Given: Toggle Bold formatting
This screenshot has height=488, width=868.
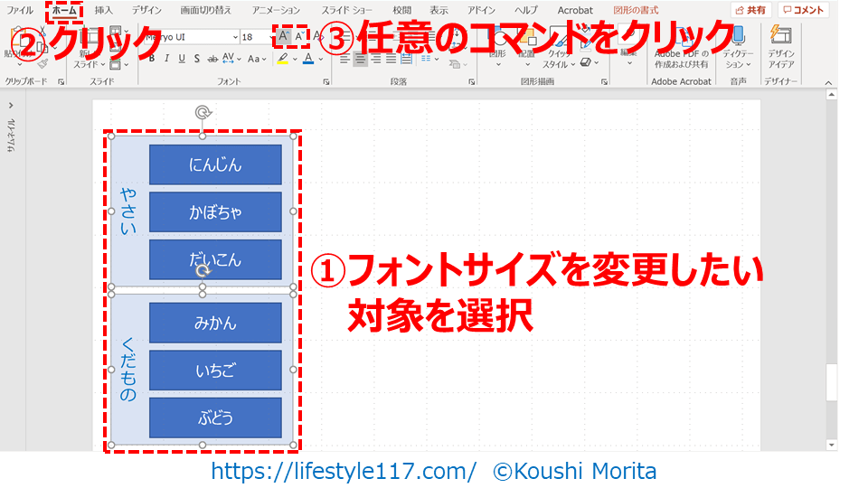Looking at the screenshot, I should pyautogui.click(x=151, y=59).
